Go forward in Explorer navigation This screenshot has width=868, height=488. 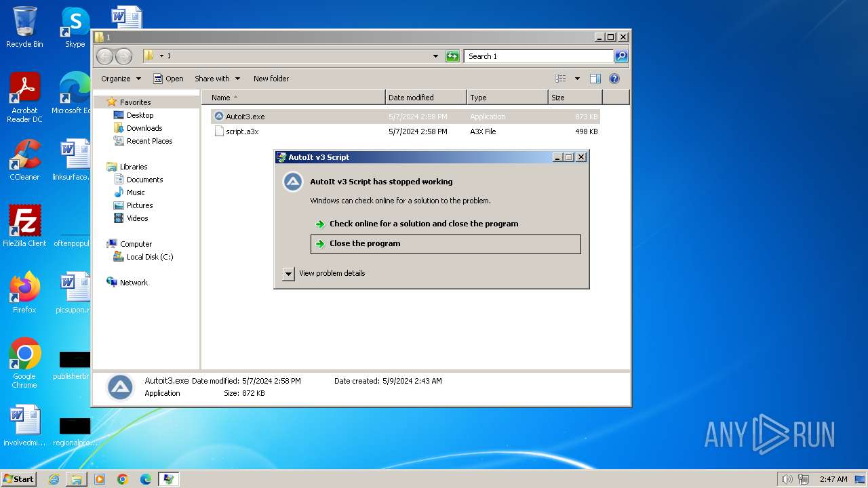tap(123, 56)
